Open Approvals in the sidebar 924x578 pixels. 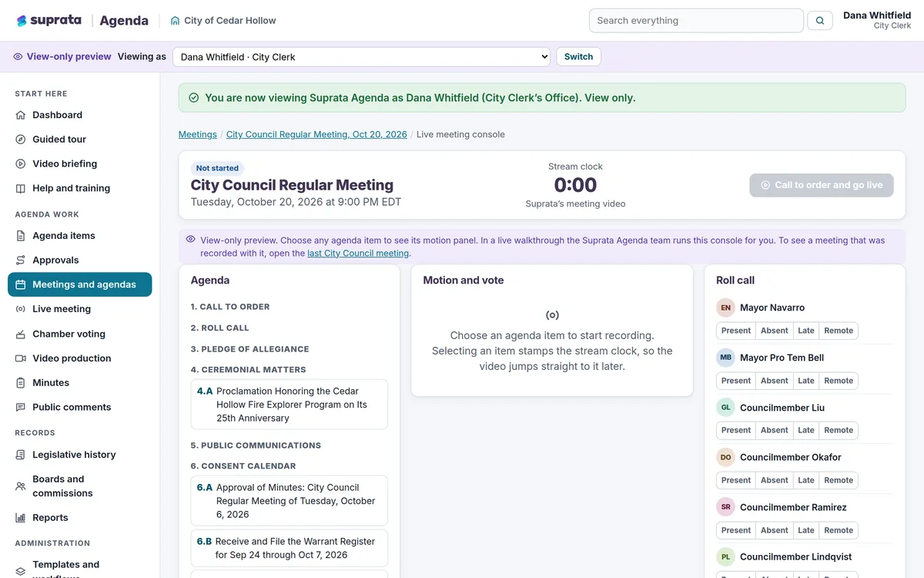click(80, 260)
